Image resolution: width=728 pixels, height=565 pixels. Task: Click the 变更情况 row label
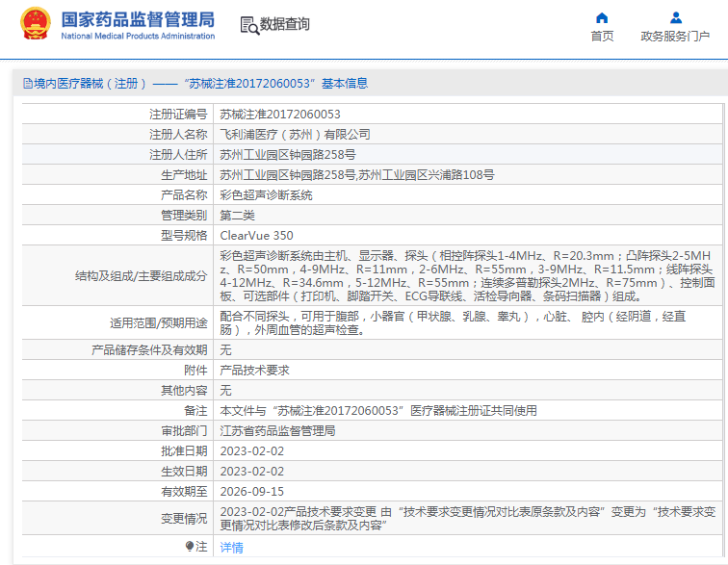tap(184, 519)
